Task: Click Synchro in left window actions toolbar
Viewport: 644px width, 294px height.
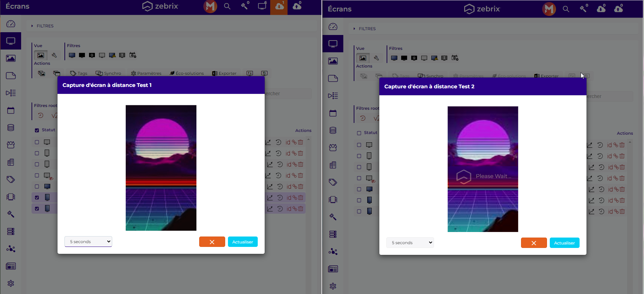Action: [x=109, y=73]
